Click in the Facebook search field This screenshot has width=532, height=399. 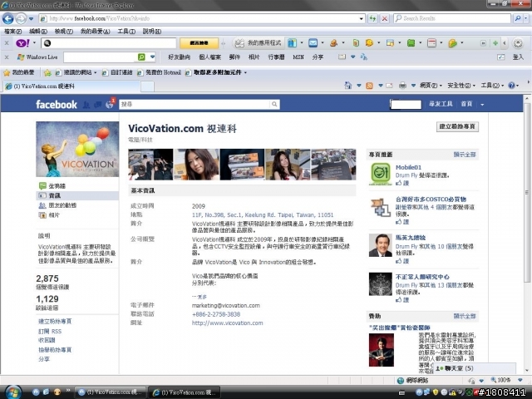(195, 105)
